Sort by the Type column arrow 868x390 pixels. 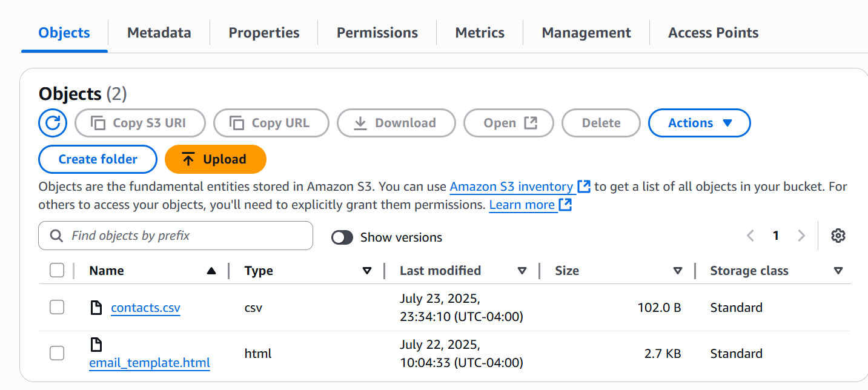click(x=366, y=271)
